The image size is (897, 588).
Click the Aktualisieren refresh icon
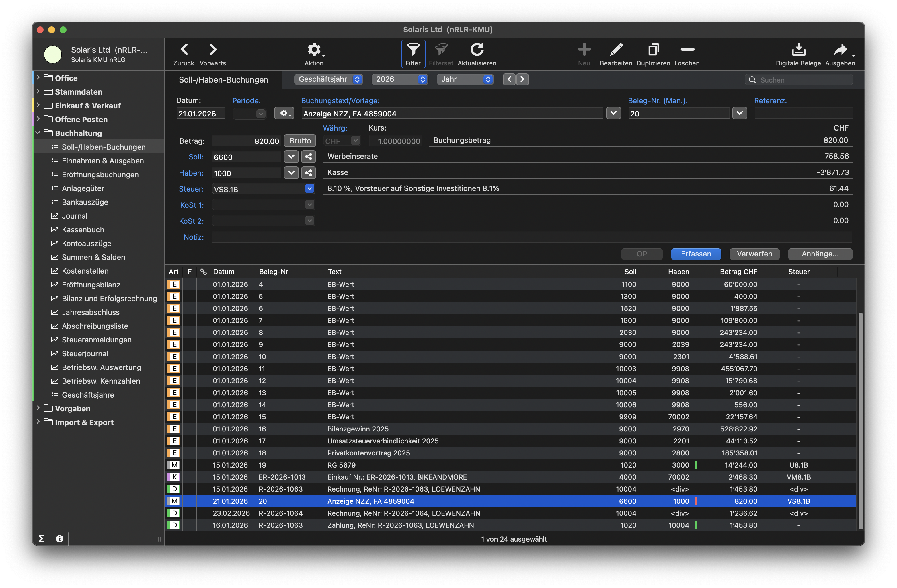click(x=477, y=50)
